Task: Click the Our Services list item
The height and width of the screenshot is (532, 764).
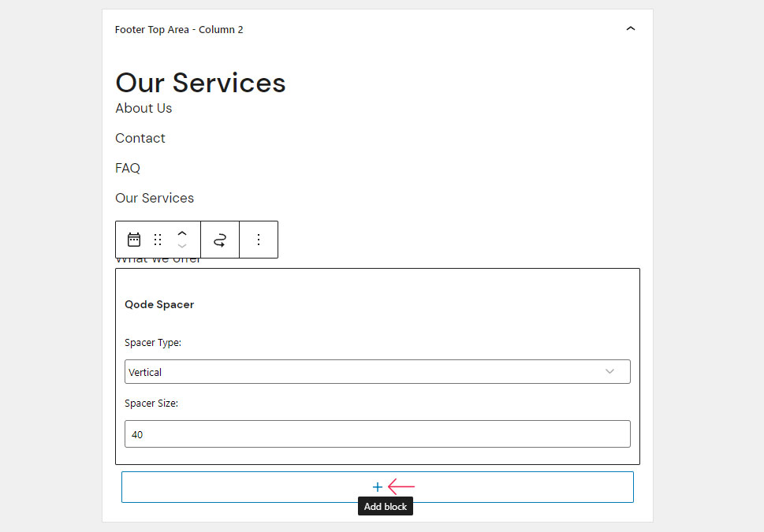Action: point(155,198)
